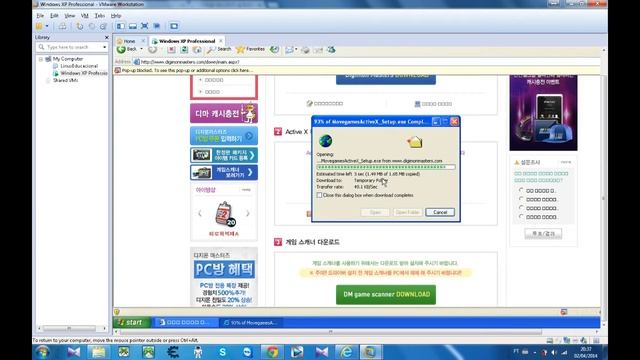Click VMware manage snapshots toolbar icon

coord(104,26)
